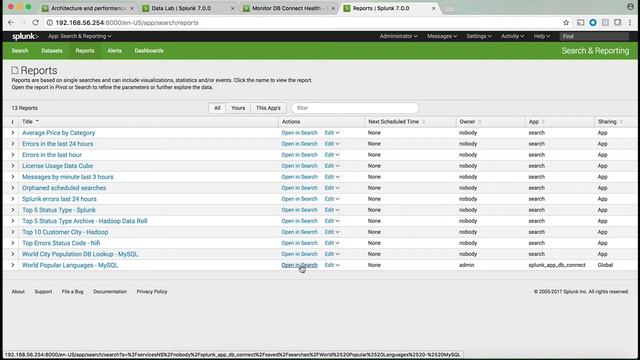Close the Architecture and performance tab
Viewport: 640px width, 360px height.
pyautogui.click(x=132, y=8)
